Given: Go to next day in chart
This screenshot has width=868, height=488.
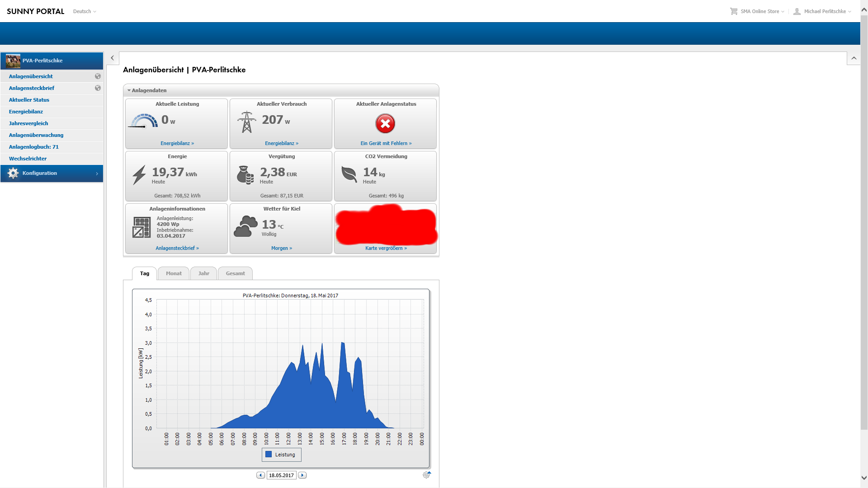Looking at the screenshot, I should (x=302, y=475).
